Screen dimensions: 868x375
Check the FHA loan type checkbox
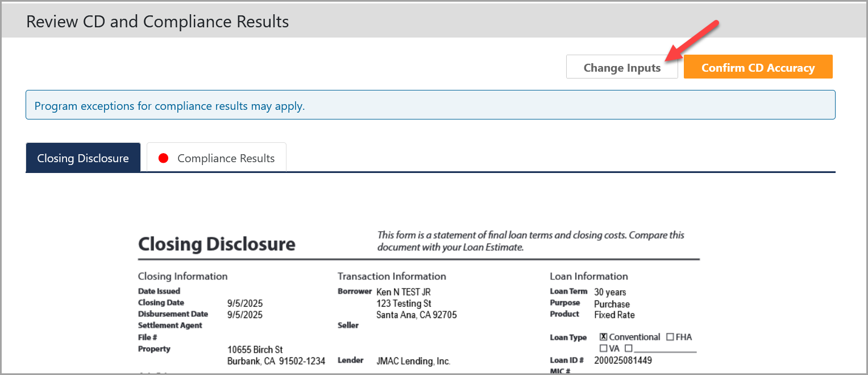[670, 337]
